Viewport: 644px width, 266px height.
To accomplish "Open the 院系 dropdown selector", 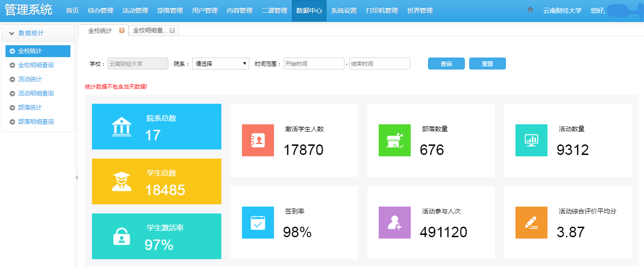I will [220, 64].
